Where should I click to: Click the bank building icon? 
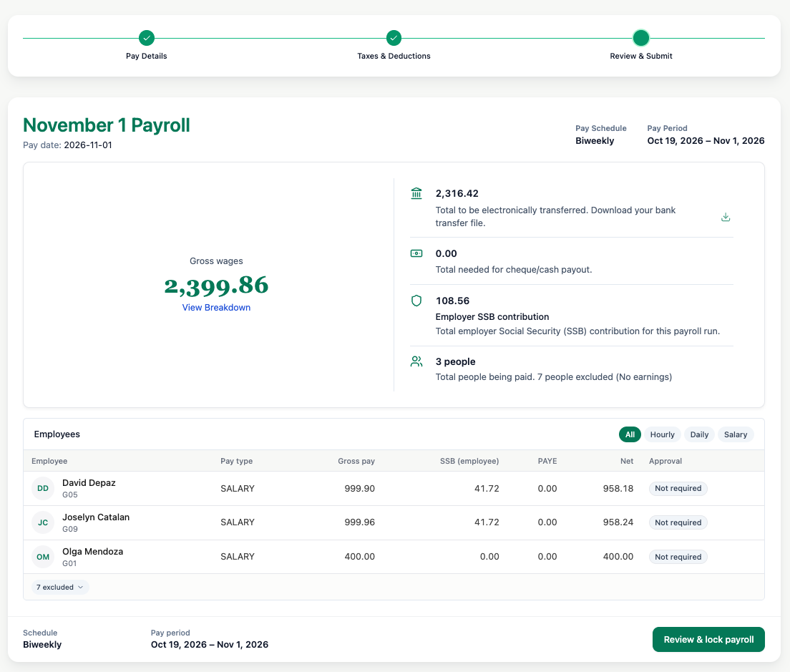coord(416,193)
